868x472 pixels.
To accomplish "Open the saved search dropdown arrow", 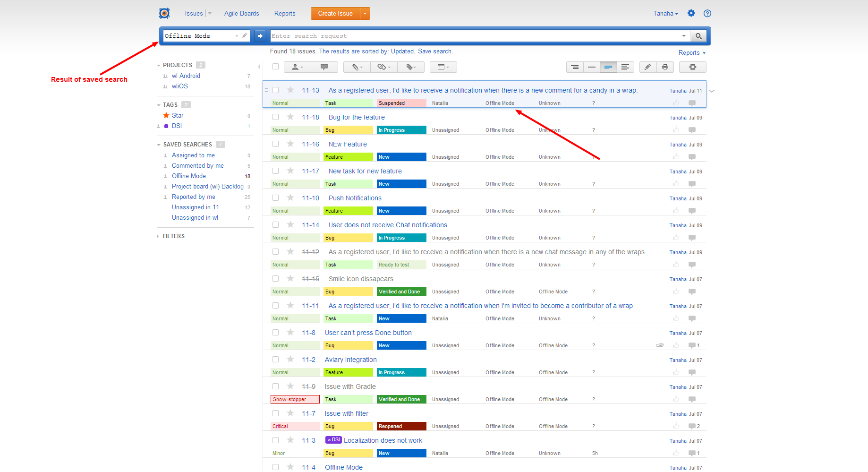I will [x=237, y=35].
